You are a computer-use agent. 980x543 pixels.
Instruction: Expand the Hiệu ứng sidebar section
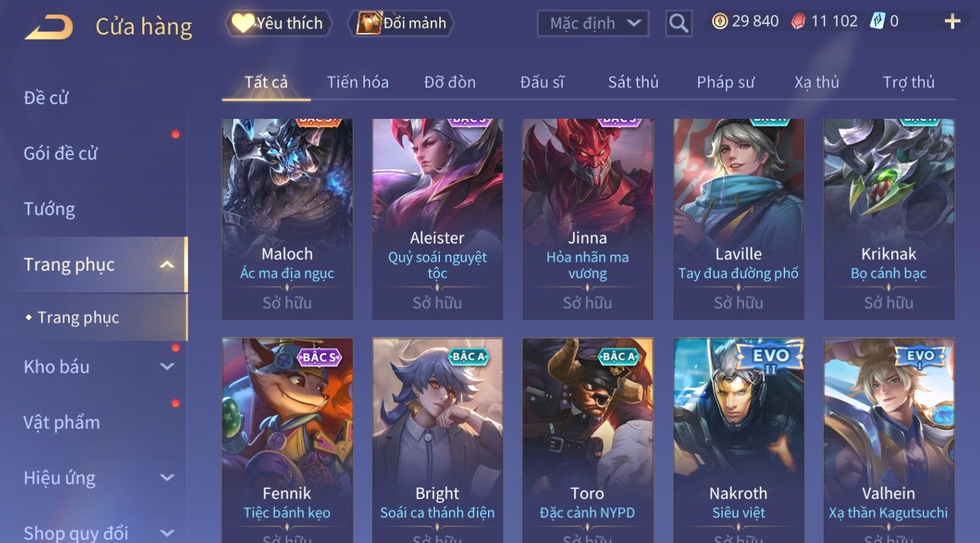point(167,478)
